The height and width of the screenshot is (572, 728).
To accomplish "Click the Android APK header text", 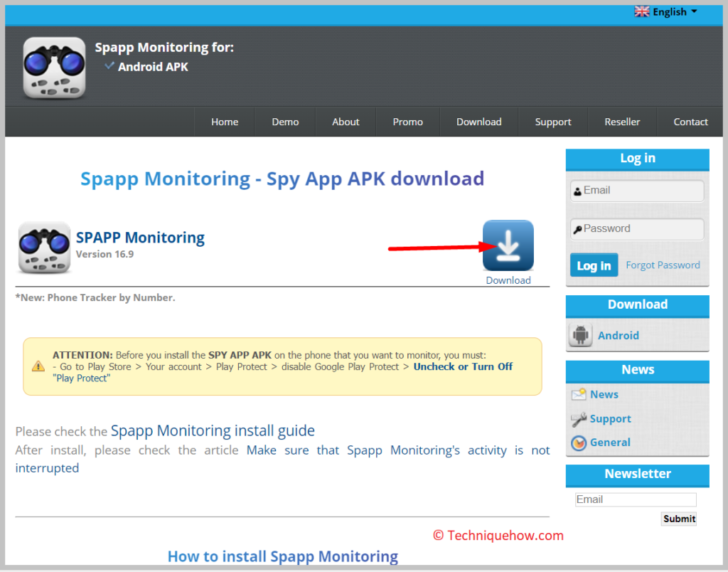I will pos(153,67).
